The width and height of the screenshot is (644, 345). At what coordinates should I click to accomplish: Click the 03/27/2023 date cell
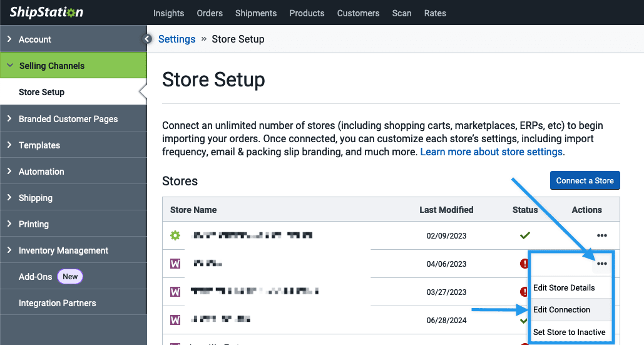click(446, 292)
